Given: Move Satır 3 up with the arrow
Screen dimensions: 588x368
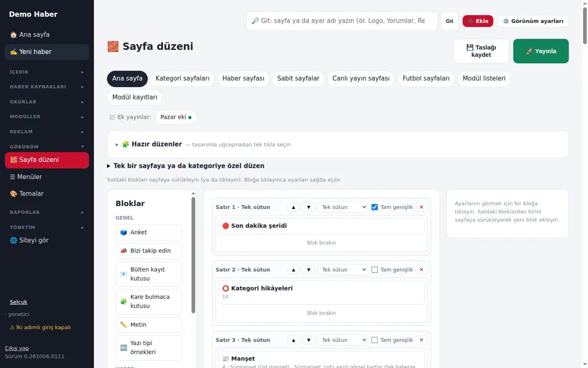Looking at the screenshot, I should [294, 340].
